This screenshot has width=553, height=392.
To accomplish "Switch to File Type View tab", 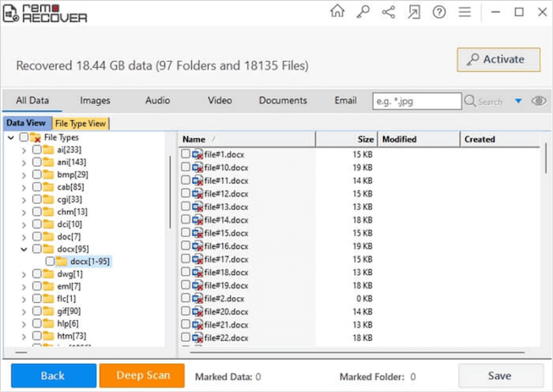I will click(x=81, y=123).
